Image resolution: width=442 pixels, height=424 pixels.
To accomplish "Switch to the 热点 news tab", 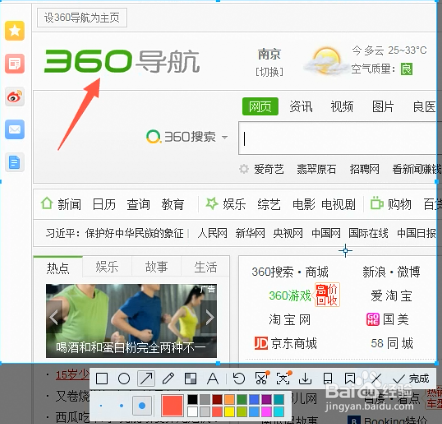I will click(x=58, y=267).
